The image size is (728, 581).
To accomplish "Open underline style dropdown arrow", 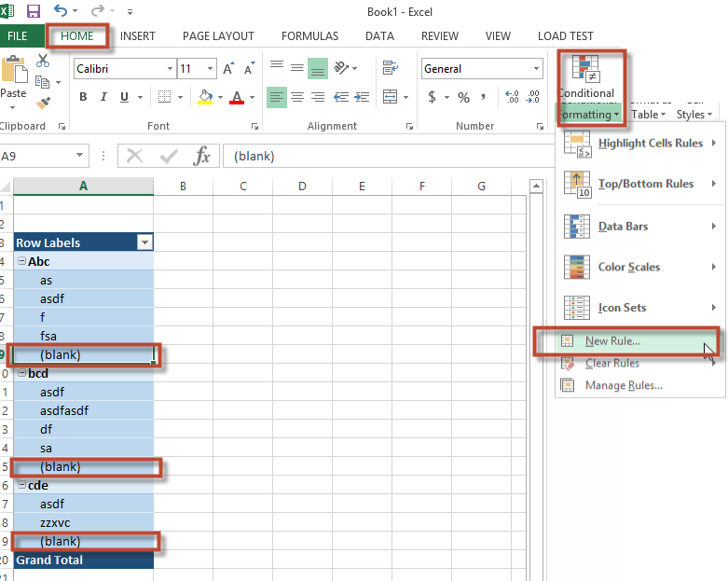I will click(x=140, y=97).
